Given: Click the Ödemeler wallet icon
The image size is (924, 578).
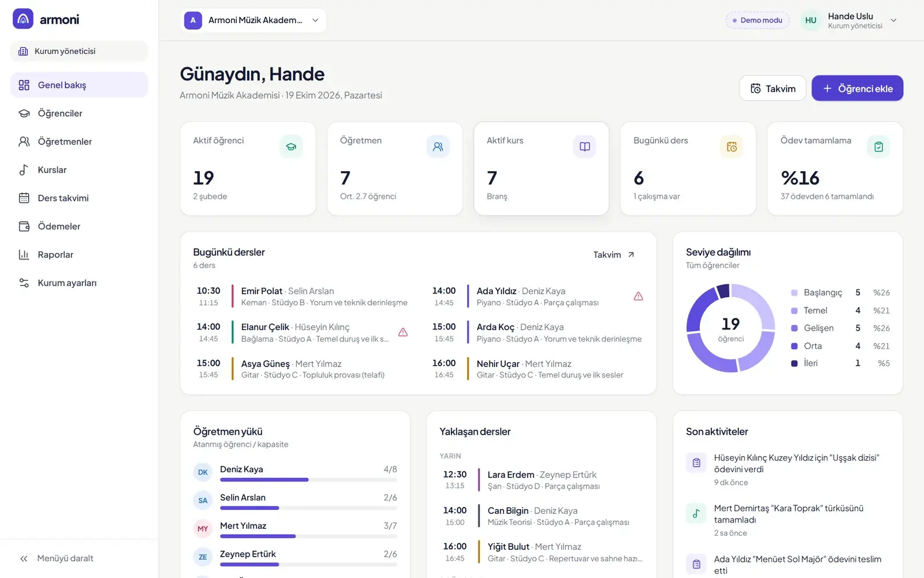Looking at the screenshot, I should pyautogui.click(x=24, y=227).
